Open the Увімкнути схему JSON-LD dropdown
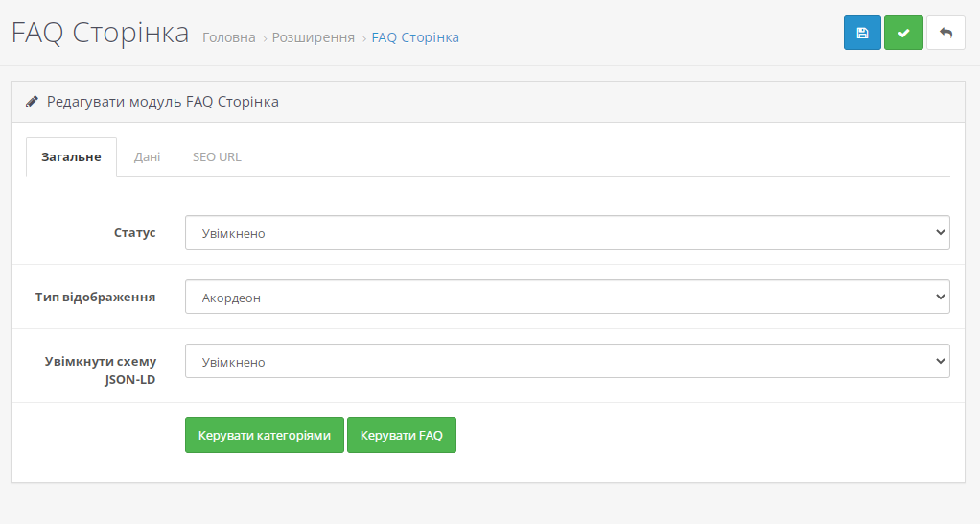The width and height of the screenshot is (980, 524). pos(567,362)
